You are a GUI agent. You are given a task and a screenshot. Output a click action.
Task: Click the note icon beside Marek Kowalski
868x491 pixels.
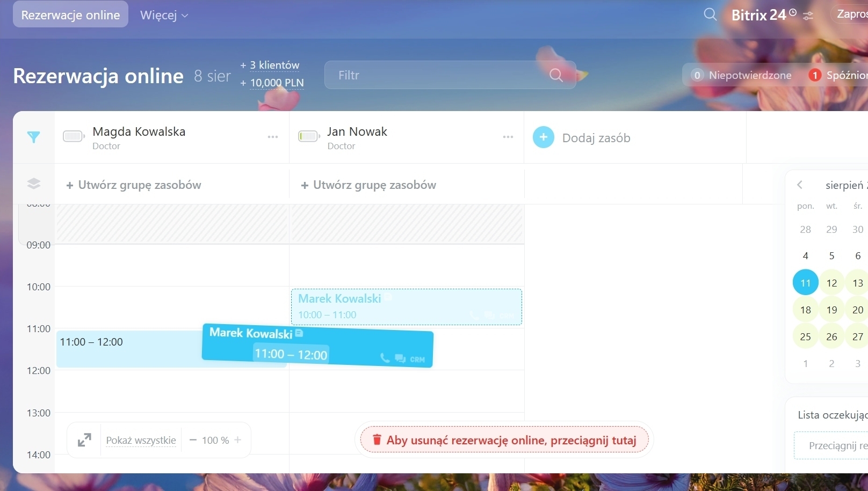pyautogui.click(x=299, y=333)
